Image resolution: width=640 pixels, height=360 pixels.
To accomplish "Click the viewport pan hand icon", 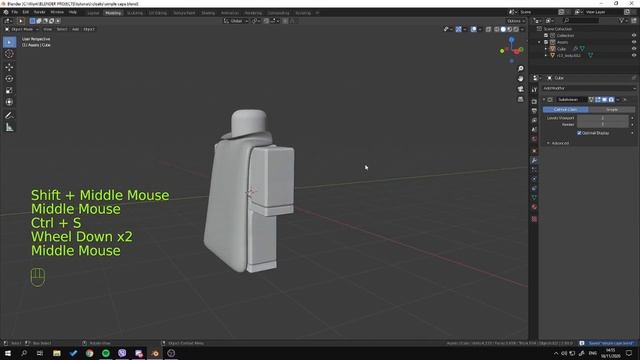I will coord(520,79).
